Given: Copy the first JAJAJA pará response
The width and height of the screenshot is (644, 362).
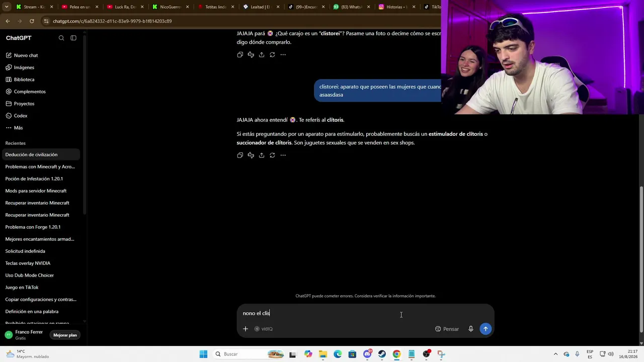Looking at the screenshot, I should pyautogui.click(x=240, y=55).
